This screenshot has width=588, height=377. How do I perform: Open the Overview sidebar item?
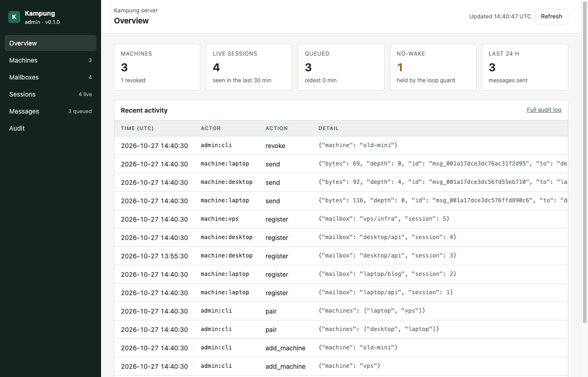[x=51, y=43]
